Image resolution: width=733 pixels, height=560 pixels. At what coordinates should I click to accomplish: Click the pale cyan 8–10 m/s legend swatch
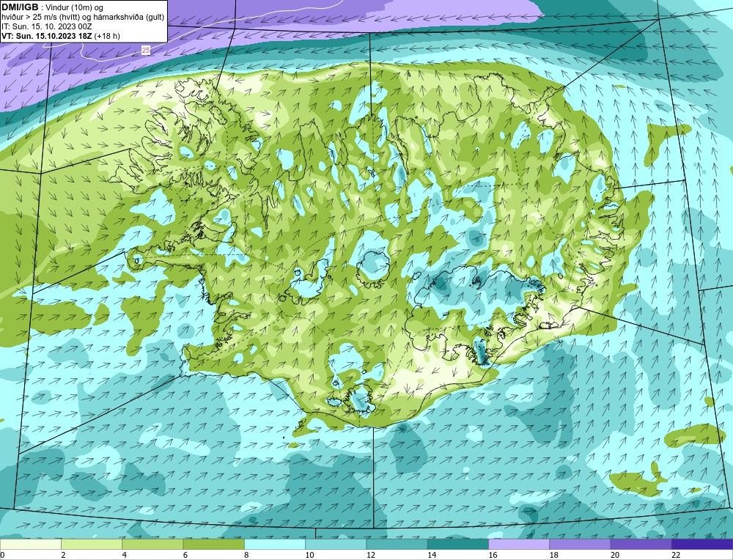point(275,544)
